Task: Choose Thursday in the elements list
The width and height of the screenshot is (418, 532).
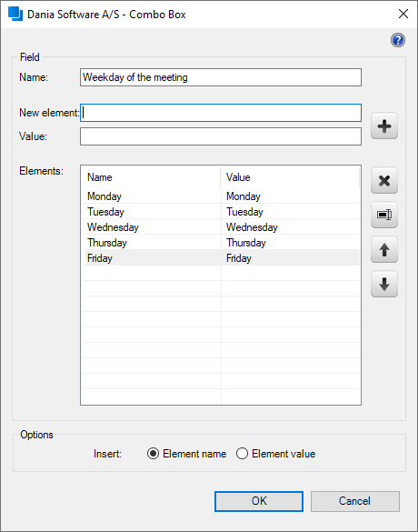Action: click(x=220, y=243)
